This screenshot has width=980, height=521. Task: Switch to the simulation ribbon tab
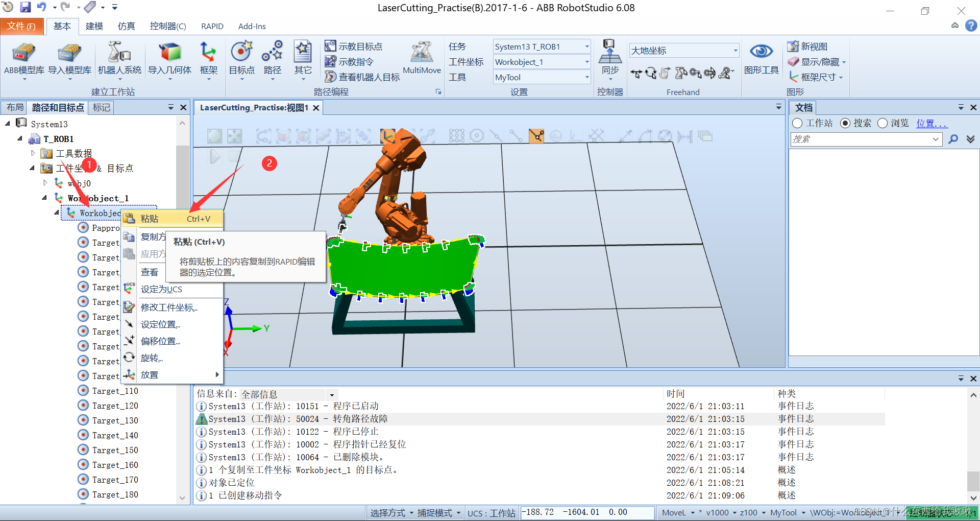126,26
